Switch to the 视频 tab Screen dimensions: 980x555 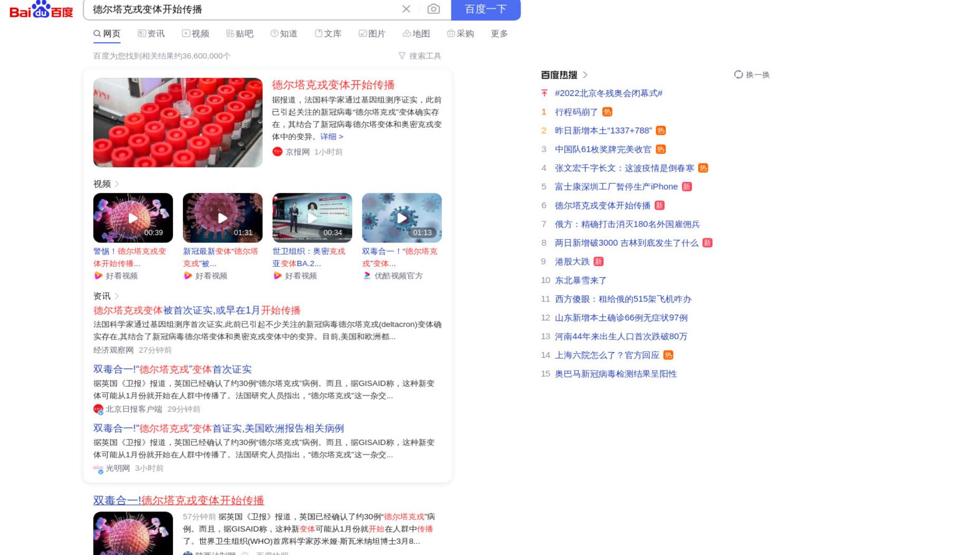tap(196, 34)
